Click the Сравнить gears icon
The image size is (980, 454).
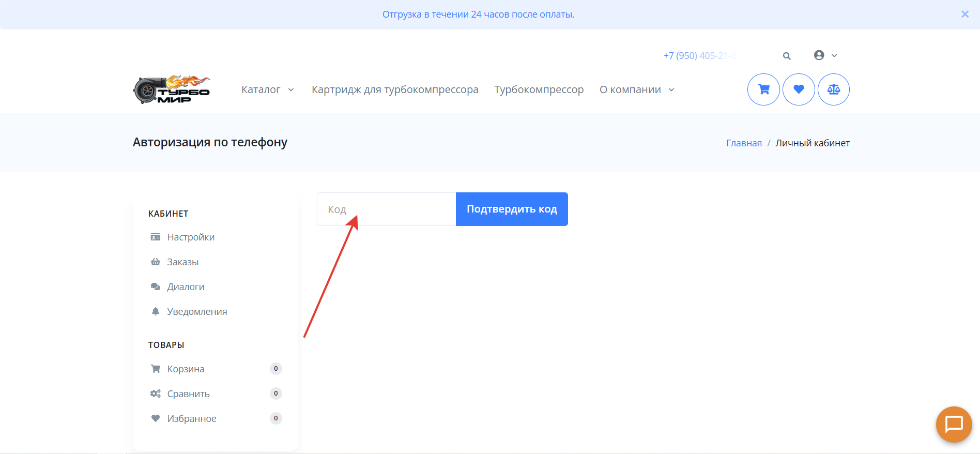tap(156, 394)
